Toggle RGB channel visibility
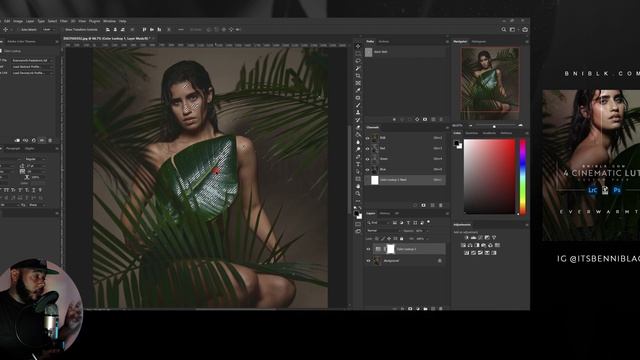 click(x=367, y=138)
